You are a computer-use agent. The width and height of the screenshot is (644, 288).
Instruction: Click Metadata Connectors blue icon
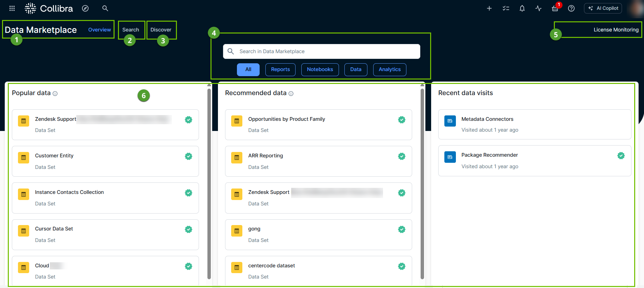450,121
